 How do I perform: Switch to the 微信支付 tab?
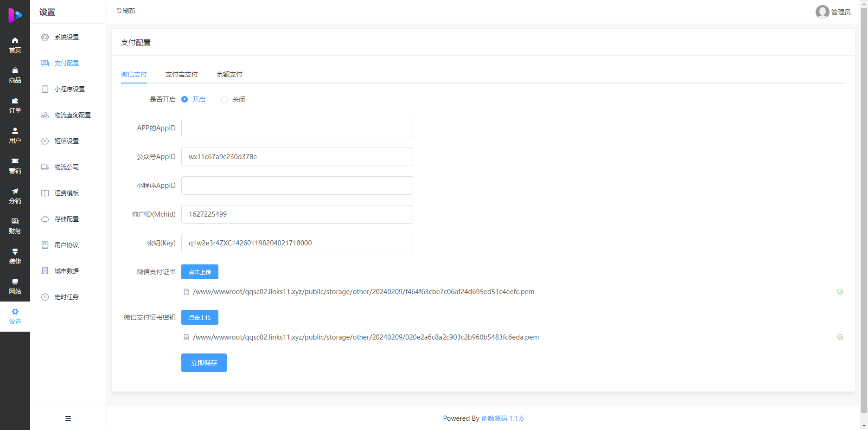tap(134, 74)
